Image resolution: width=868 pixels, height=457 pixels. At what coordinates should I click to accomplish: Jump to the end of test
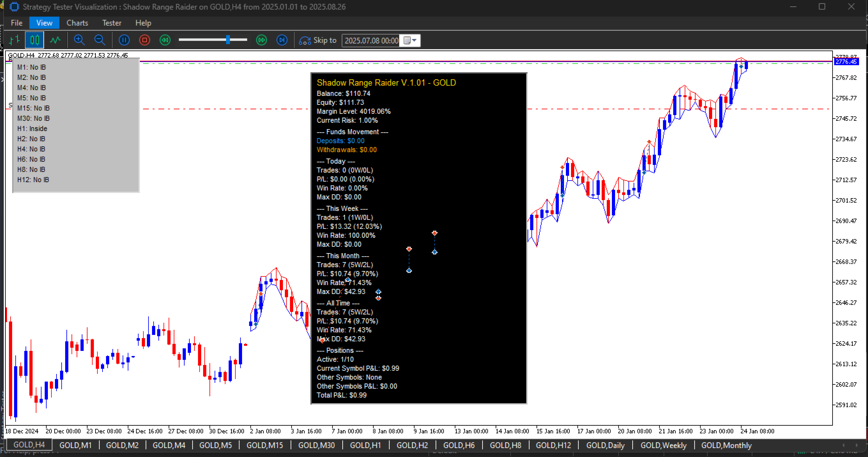[282, 40]
